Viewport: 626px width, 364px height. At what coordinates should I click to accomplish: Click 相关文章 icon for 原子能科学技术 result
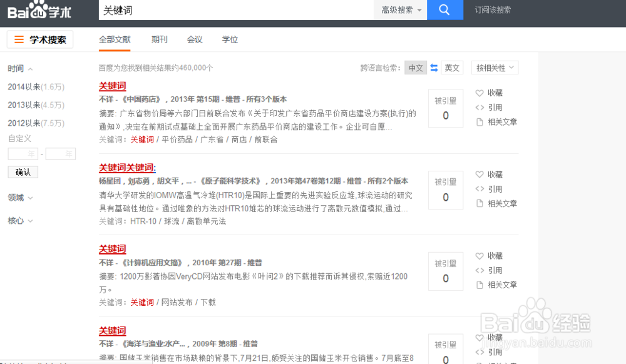click(480, 204)
